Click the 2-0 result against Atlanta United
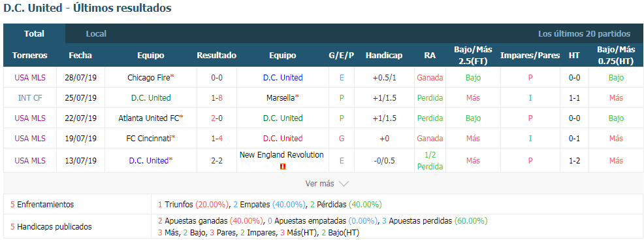Image resolution: width=644 pixels, height=240 pixels. click(216, 118)
